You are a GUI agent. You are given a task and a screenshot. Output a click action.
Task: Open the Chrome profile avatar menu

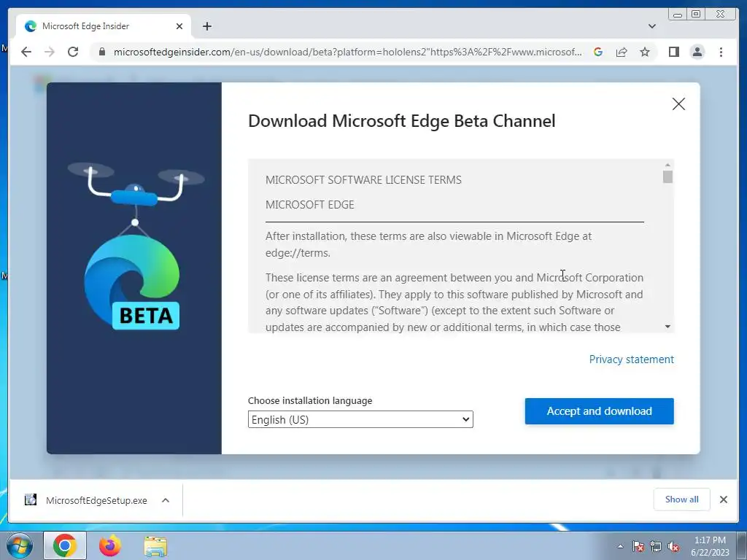click(x=697, y=52)
